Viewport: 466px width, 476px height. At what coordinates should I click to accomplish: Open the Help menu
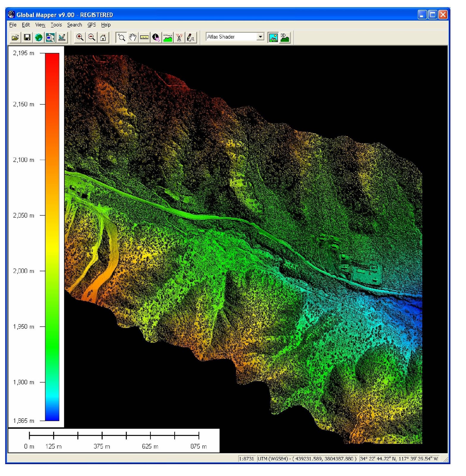pos(106,25)
